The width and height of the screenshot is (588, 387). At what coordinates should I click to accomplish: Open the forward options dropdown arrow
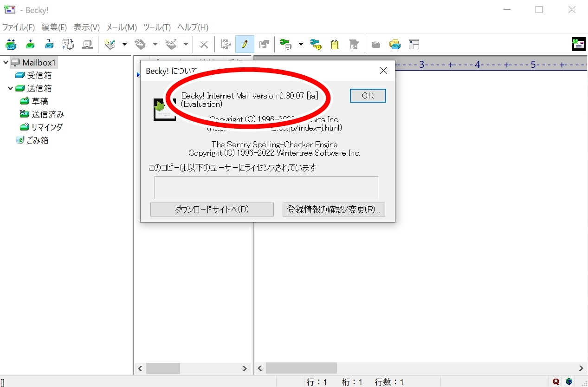[x=185, y=44]
